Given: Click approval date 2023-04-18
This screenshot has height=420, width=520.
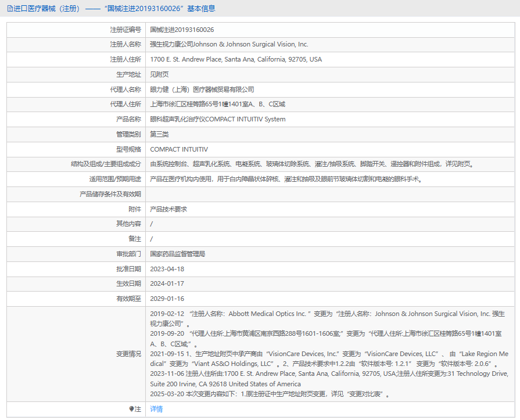Looking at the screenshot, I should click(167, 269).
